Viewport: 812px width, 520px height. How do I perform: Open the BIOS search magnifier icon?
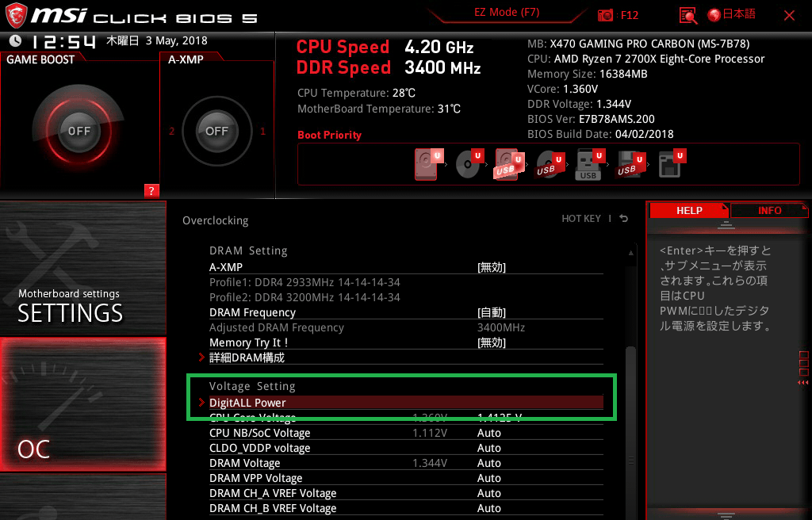tap(688, 16)
